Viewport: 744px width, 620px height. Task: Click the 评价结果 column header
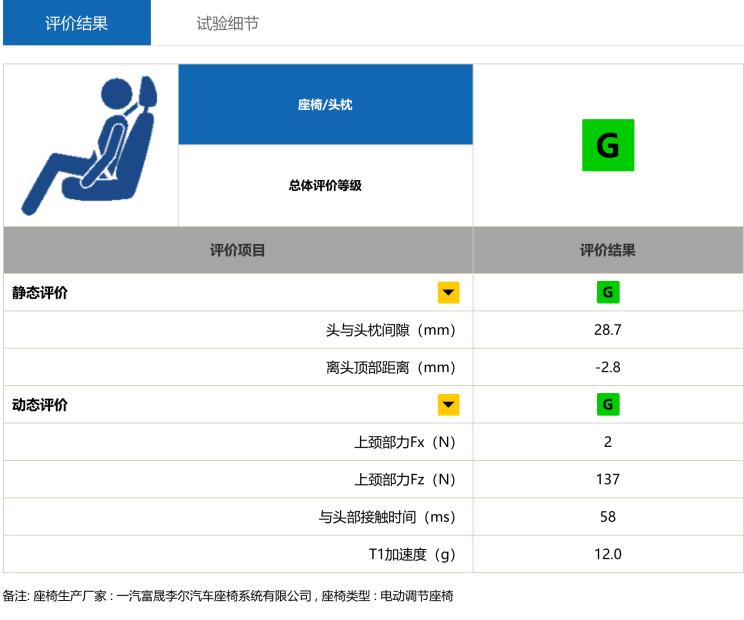click(608, 250)
